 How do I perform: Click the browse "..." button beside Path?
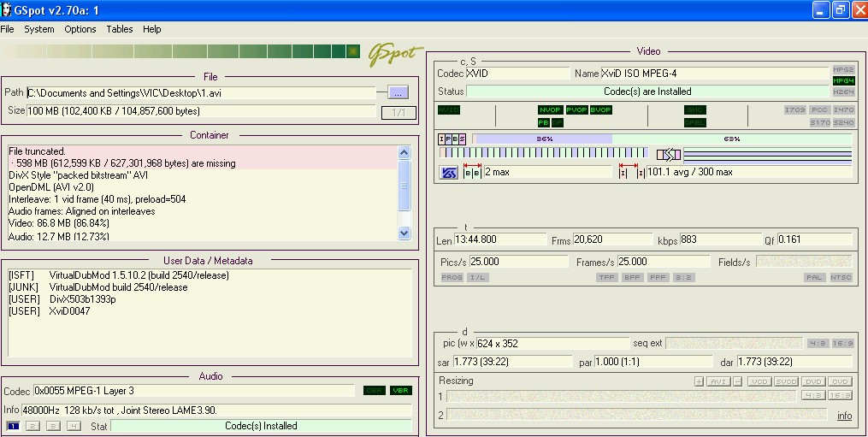pyautogui.click(x=398, y=92)
